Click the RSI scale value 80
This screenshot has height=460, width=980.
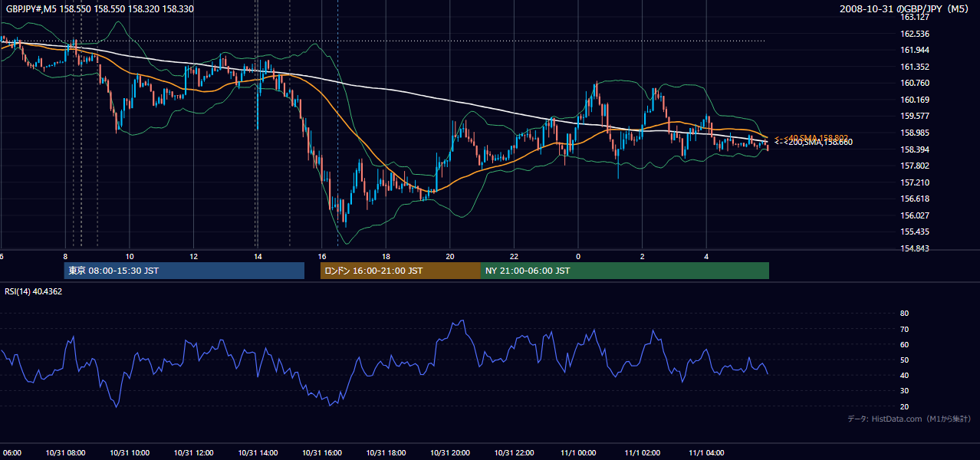tap(904, 314)
